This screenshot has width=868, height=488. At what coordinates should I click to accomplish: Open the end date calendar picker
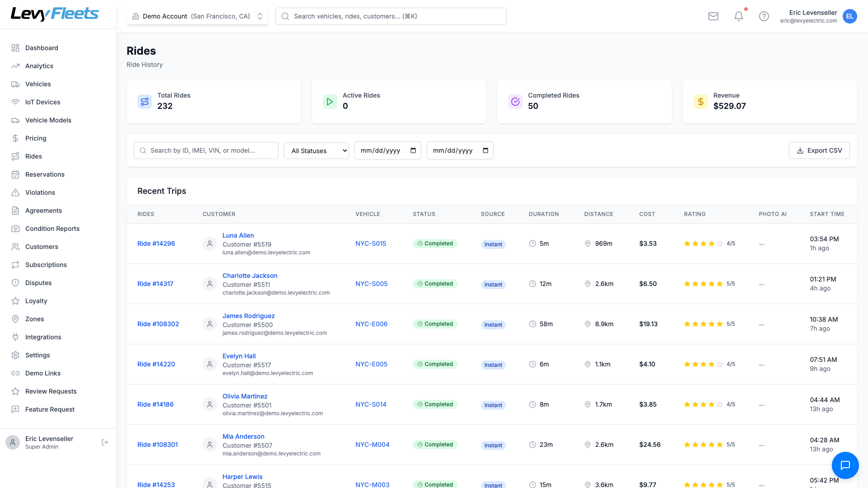tap(486, 150)
